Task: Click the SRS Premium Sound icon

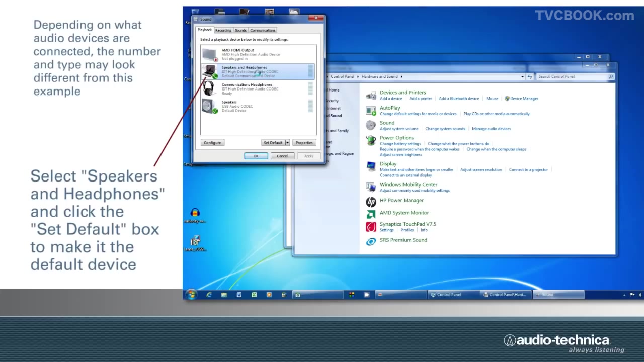Action: pos(371,241)
